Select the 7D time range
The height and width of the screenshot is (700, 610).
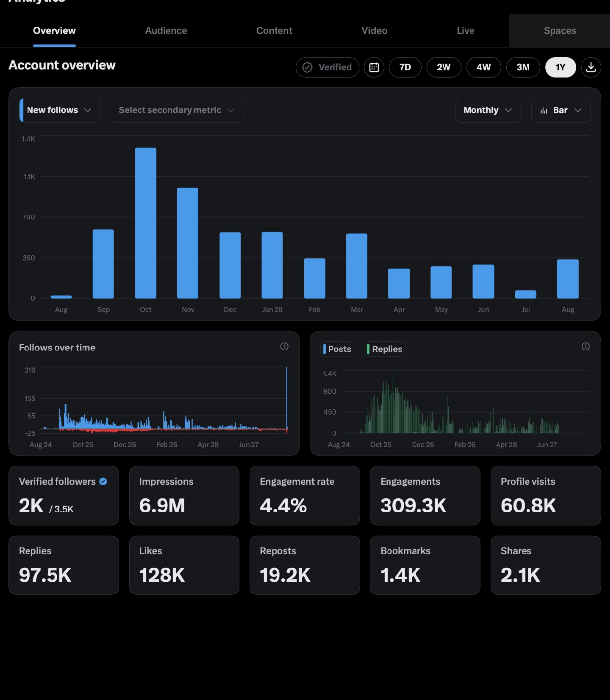coord(405,67)
